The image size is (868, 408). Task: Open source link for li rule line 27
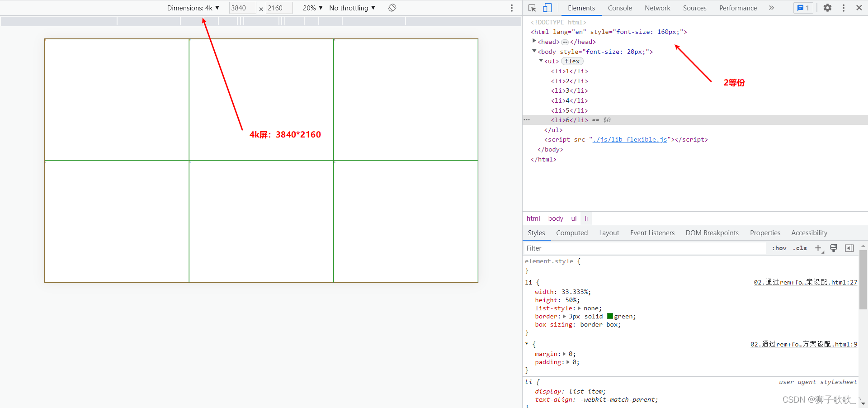pyautogui.click(x=806, y=282)
